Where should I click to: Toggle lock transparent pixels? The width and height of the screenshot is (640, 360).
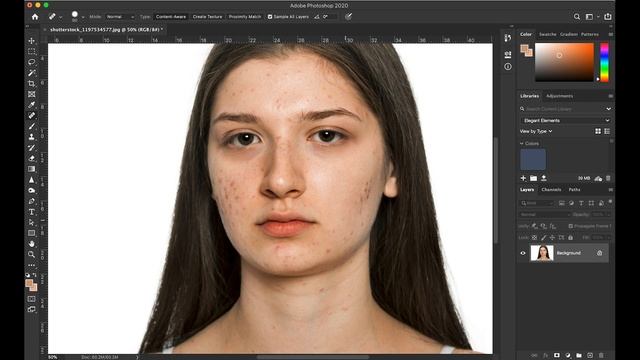(x=534, y=238)
